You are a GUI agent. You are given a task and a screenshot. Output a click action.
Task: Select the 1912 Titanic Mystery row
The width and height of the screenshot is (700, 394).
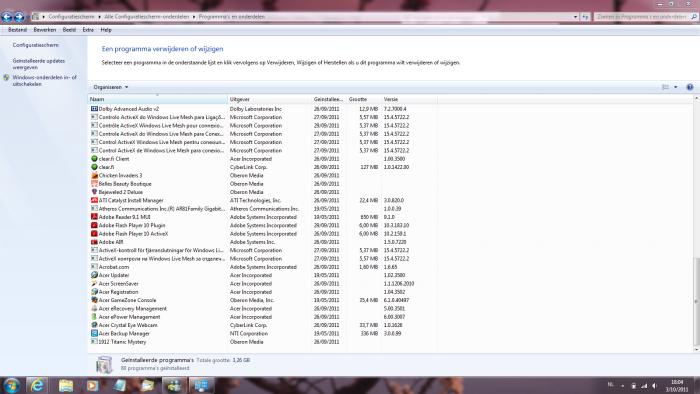pos(263,342)
